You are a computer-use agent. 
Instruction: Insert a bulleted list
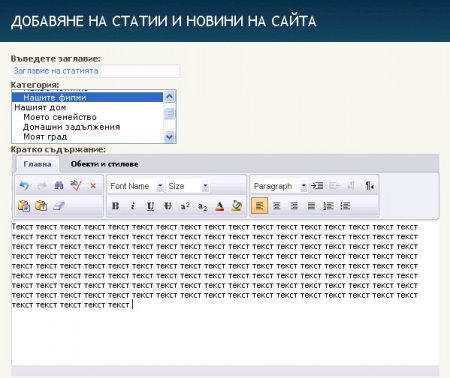tap(345, 206)
